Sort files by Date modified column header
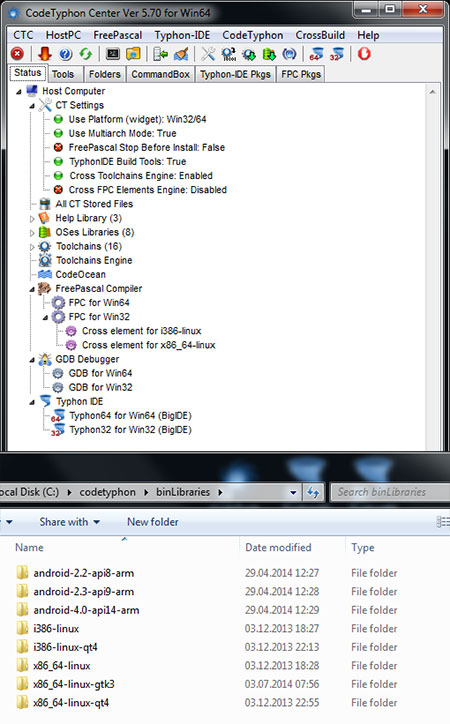 tap(278, 547)
